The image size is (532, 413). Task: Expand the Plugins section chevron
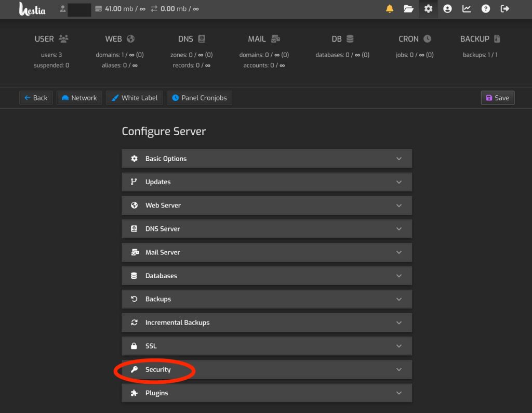[x=399, y=393]
